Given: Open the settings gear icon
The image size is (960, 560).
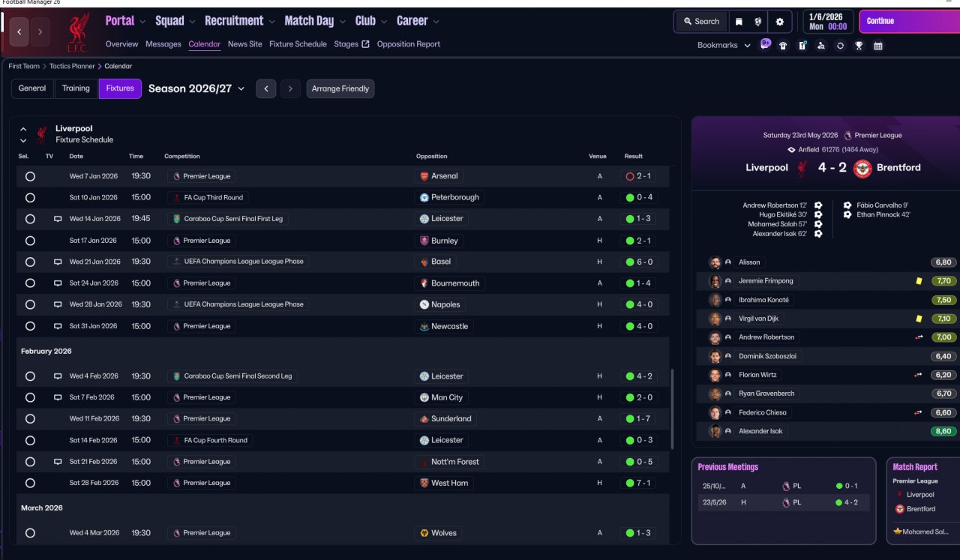Looking at the screenshot, I should tap(779, 22).
